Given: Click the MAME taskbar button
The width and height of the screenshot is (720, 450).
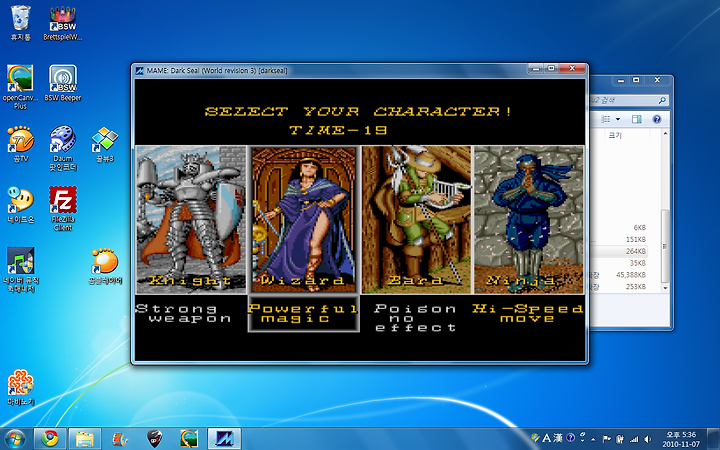Looking at the screenshot, I should pos(224,439).
